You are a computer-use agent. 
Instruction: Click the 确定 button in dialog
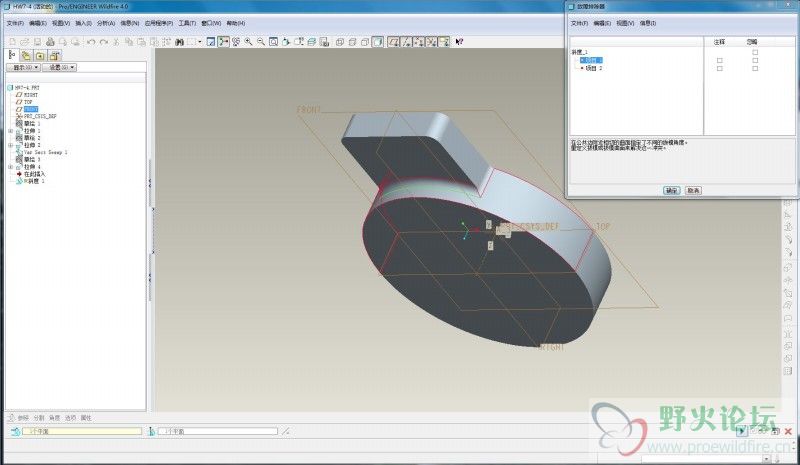pos(671,190)
